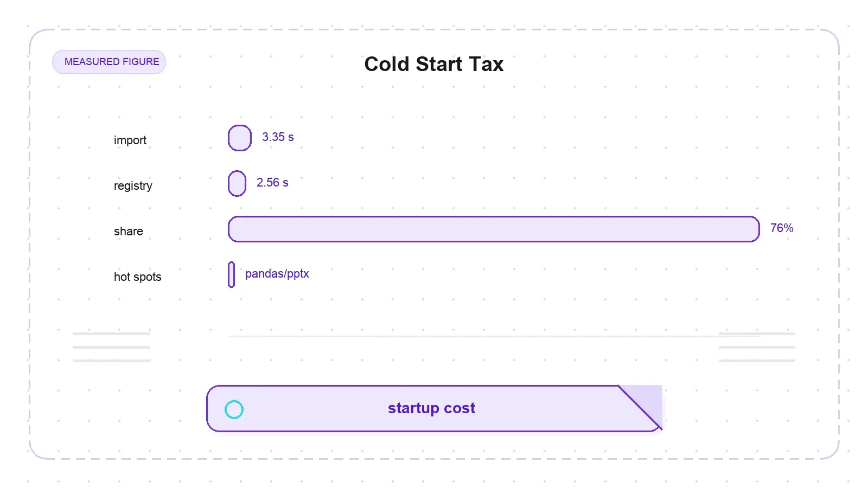This screenshot has height=488, width=868.
Task: Select the registry row label
Action: (x=133, y=186)
